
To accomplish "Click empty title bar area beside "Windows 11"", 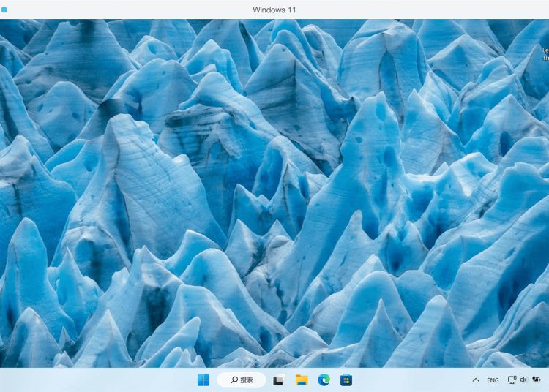I will [x=403, y=10].
